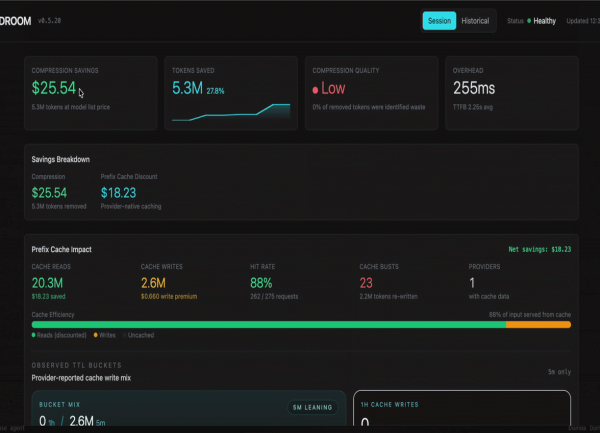Click the 2.6M Cache Writes value
The width and height of the screenshot is (600, 433).
coord(153,283)
